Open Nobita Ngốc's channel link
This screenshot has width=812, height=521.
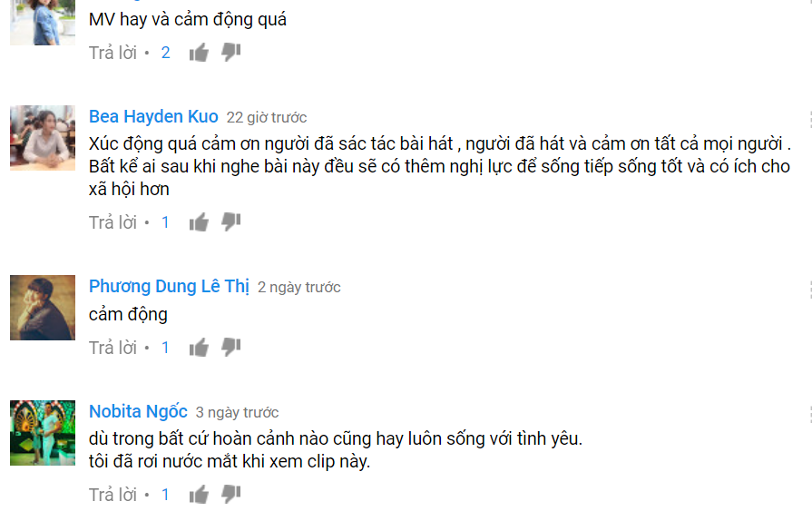click(138, 412)
